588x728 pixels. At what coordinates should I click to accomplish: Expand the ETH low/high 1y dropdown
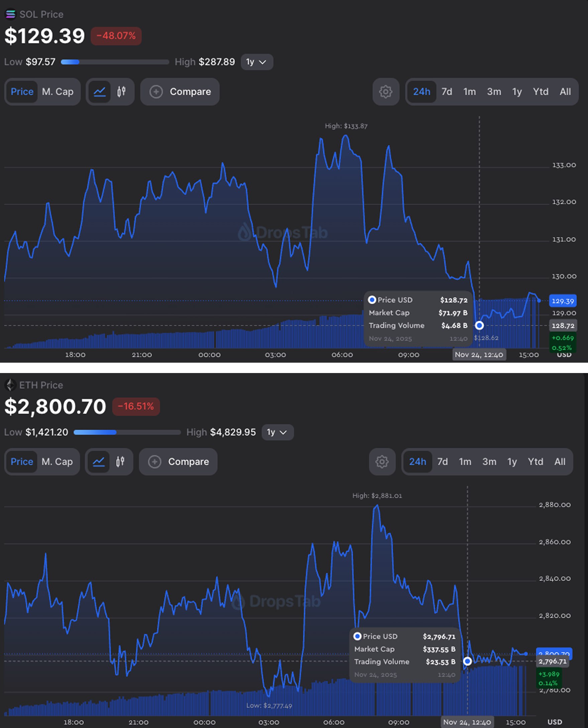click(277, 433)
